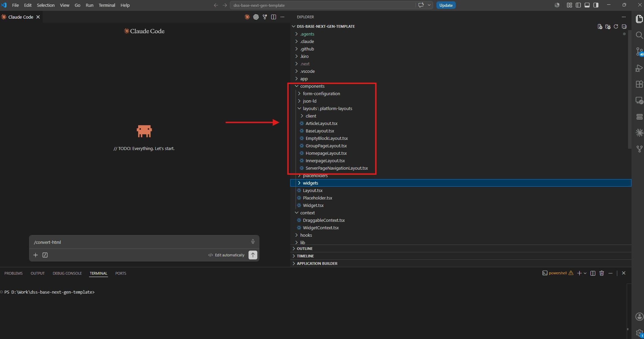Viewport: 644px width, 339px height.
Task: Open the Explorer view in activity bar
Action: click(x=639, y=19)
